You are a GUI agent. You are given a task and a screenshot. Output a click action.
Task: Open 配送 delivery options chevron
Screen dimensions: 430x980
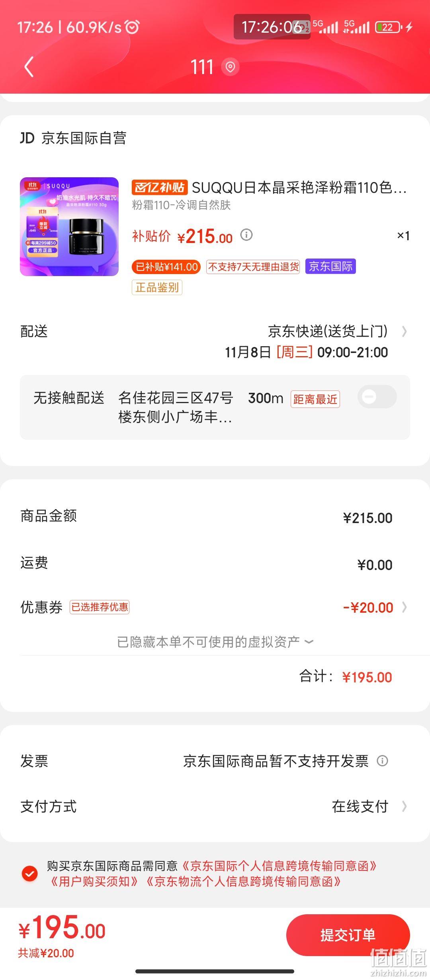[405, 331]
